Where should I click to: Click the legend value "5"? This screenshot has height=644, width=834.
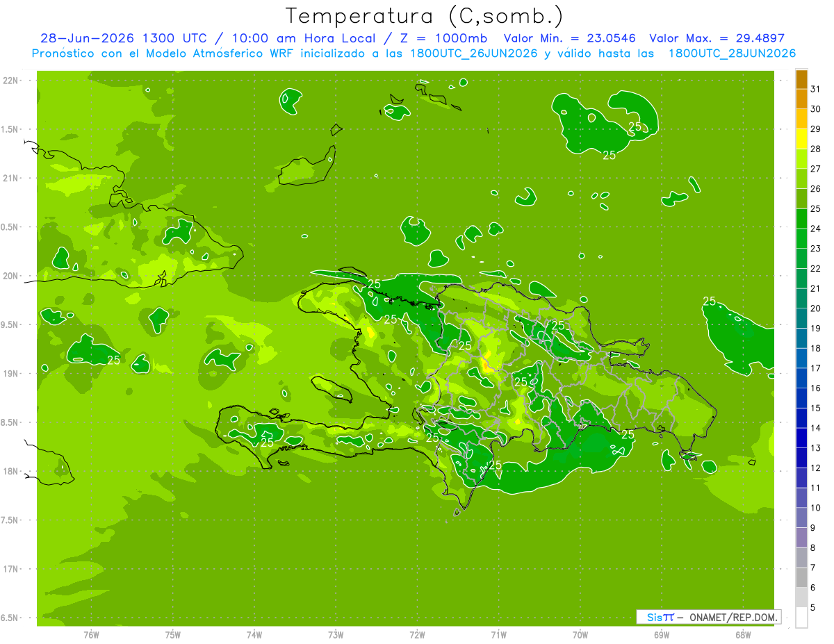[812, 608]
